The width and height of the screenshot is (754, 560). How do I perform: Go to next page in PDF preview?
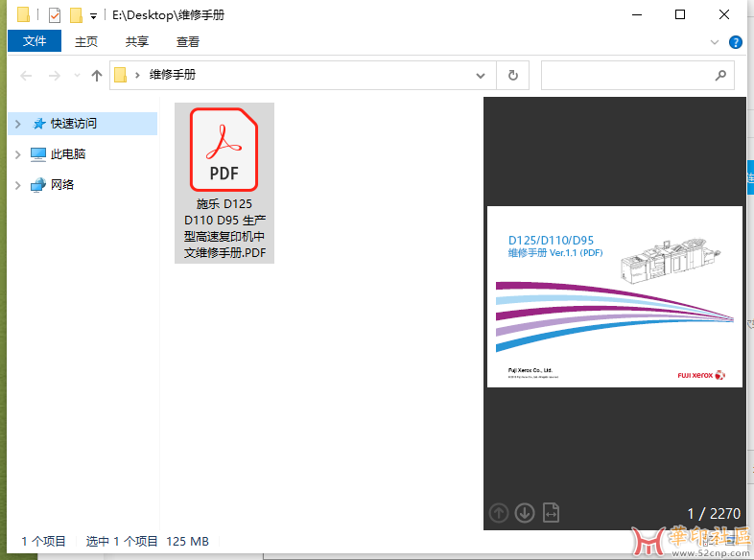pyautogui.click(x=525, y=513)
